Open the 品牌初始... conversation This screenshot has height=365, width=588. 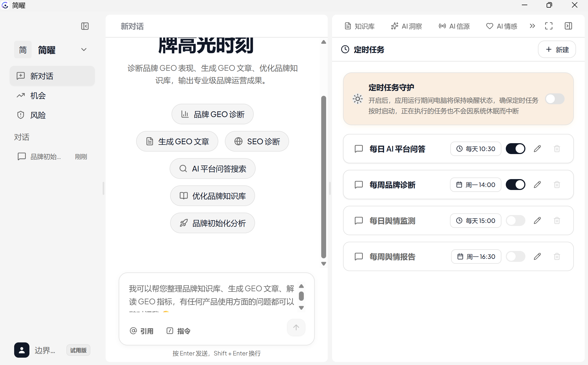[x=52, y=157]
